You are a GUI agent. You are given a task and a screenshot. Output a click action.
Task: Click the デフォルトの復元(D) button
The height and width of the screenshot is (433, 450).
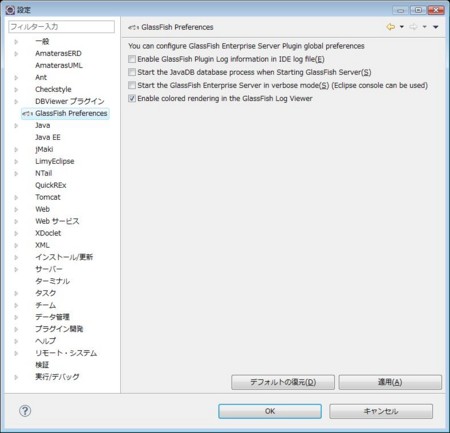pyautogui.click(x=283, y=382)
